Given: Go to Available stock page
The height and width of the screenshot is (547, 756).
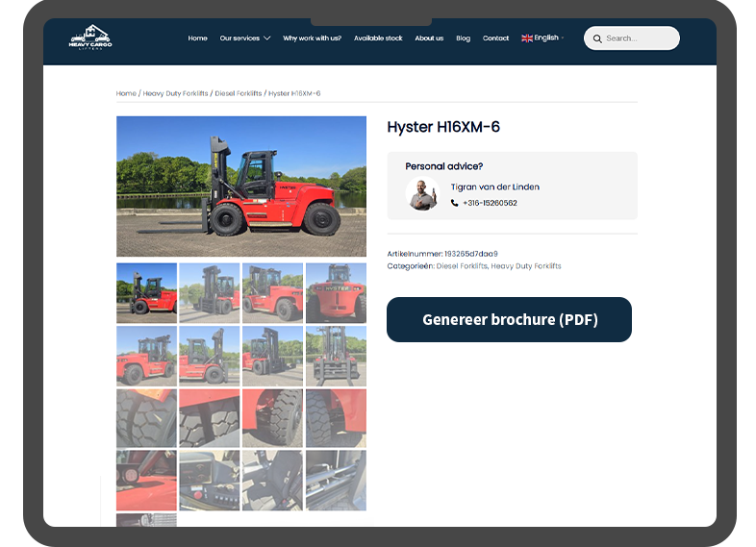Looking at the screenshot, I should click(378, 38).
